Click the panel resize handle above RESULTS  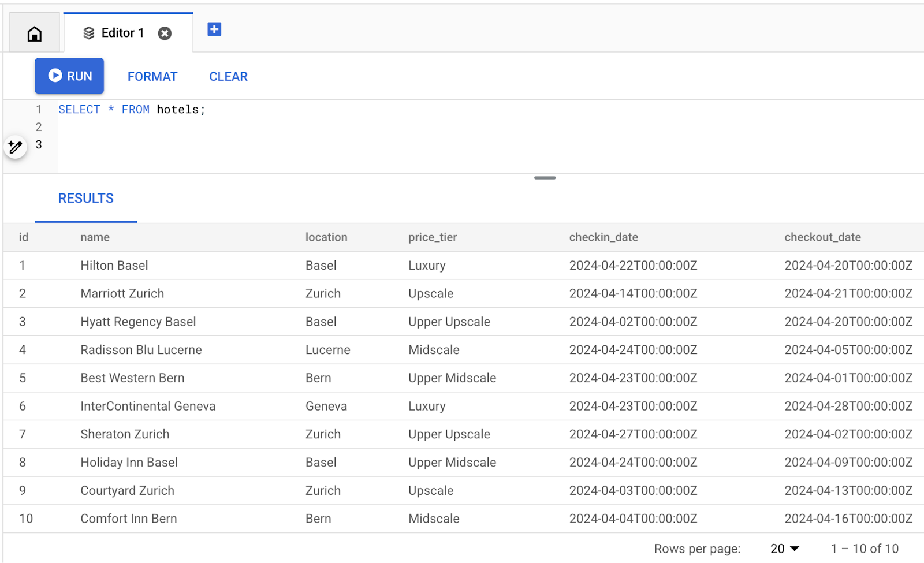pyautogui.click(x=545, y=178)
